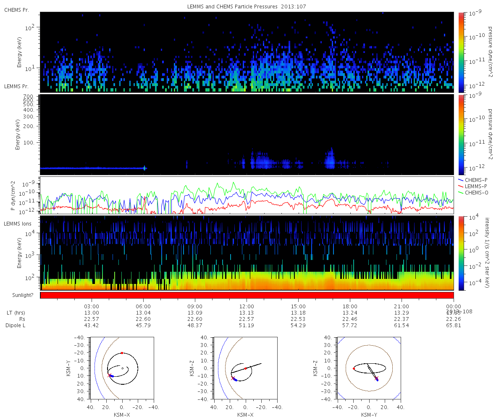Click the red dot in KSM-Y/KSM-Z plot
Screen dimensions: 504x420
(354, 368)
